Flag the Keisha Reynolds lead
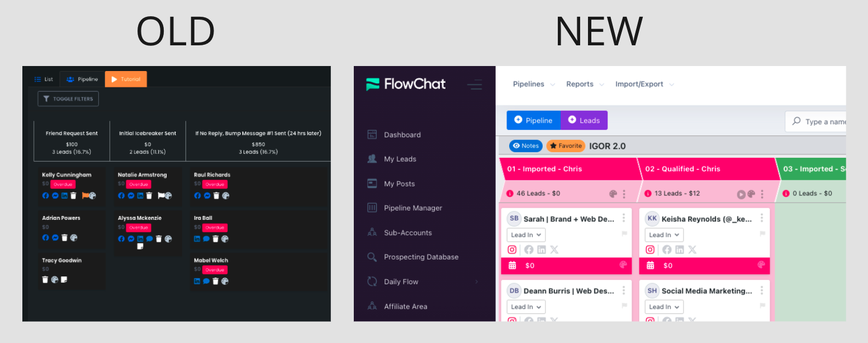Viewport: 868px width, 343px height. click(x=762, y=233)
